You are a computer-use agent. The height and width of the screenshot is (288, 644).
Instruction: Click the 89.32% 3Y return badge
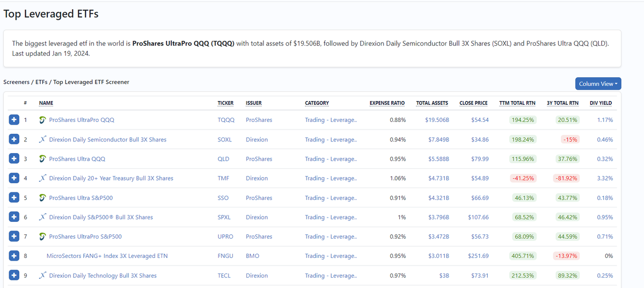click(568, 275)
